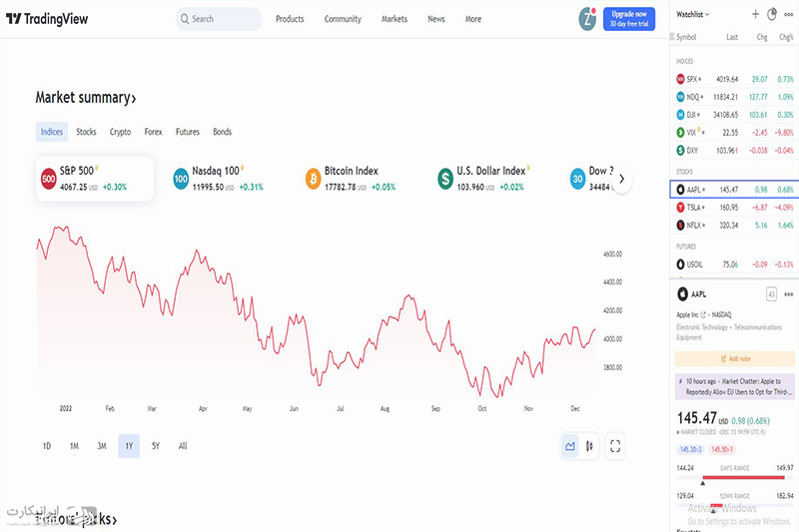Viewport: 799px width, 532px height.
Task: Click the SPX icon in watchlist
Action: [x=680, y=79]
